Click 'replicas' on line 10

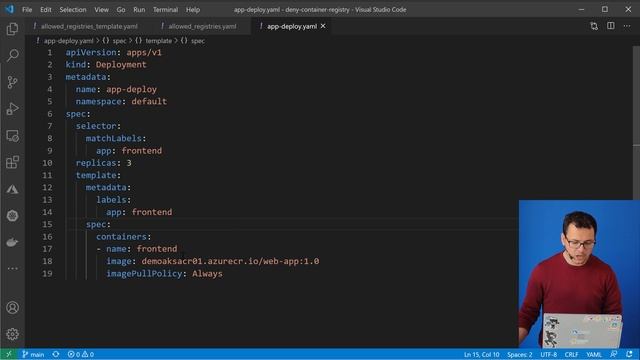click(x=96, y=163)
